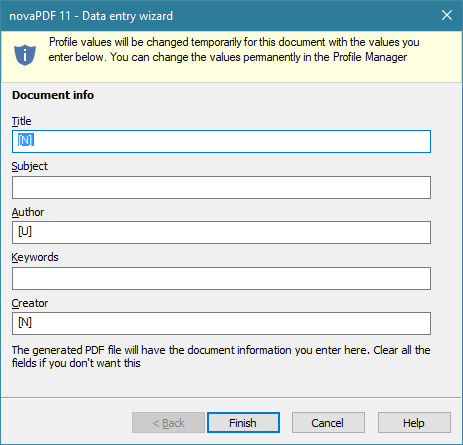Focus the Title input field
Image resolution: width=463 pixels, height=445 pixels.
pyautogui.click(x=221, y=142)
